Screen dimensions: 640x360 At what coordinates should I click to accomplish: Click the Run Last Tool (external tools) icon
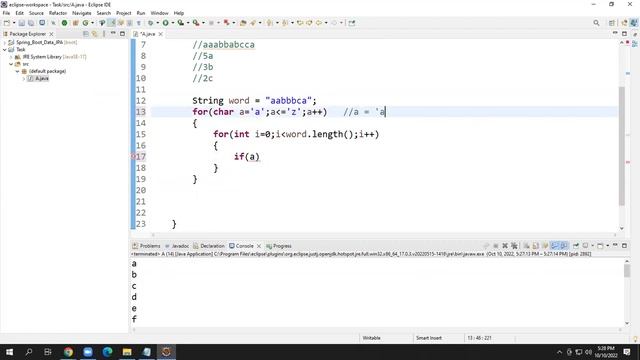(x=196, y=23)
